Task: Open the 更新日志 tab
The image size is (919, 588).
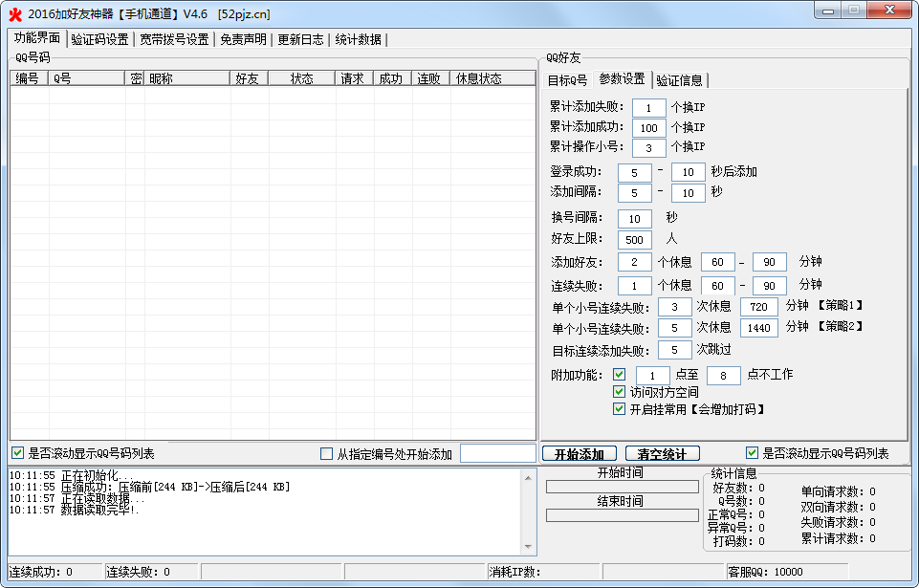Action: pyautogui.click(x=300, y=39)
